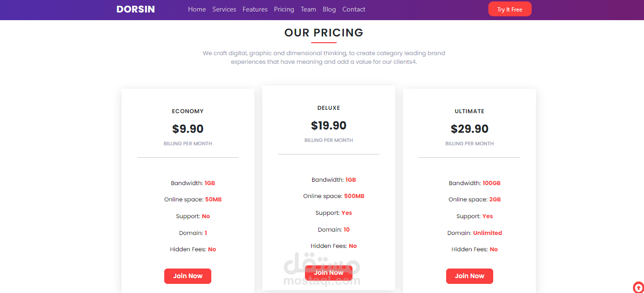Open the Pricing nav link
644x293 pixels.
[284, 9]
